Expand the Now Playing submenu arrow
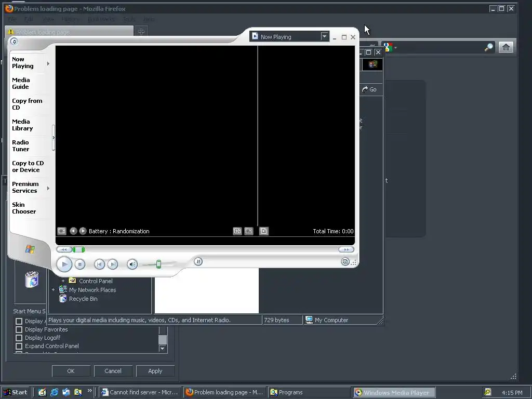 point(48,63)
